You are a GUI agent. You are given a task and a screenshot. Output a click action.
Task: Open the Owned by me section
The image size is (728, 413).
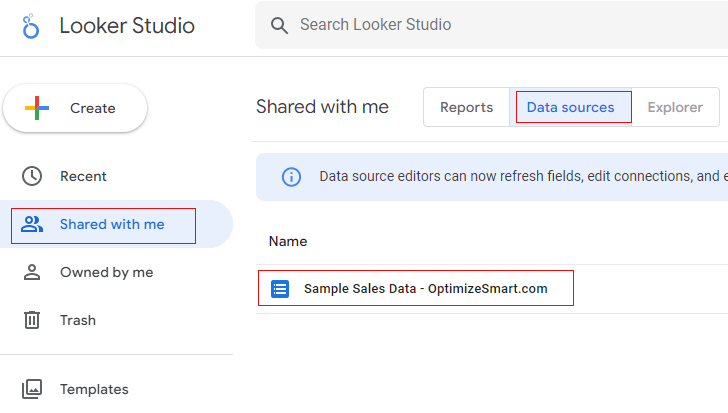106,272
